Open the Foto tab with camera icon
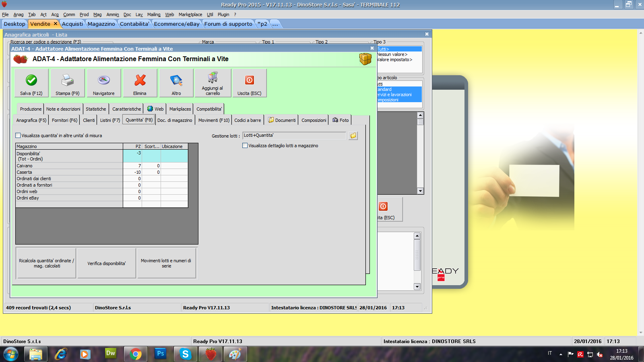 341,120
